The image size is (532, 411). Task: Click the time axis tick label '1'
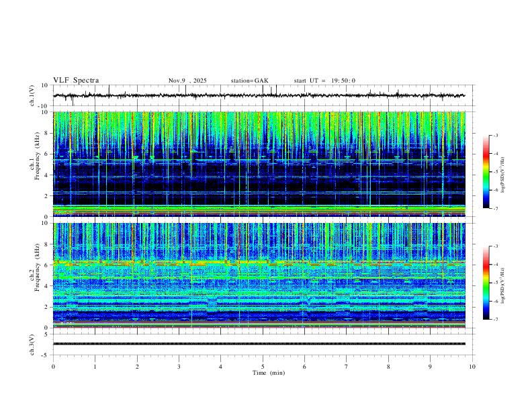pos(95,367)
